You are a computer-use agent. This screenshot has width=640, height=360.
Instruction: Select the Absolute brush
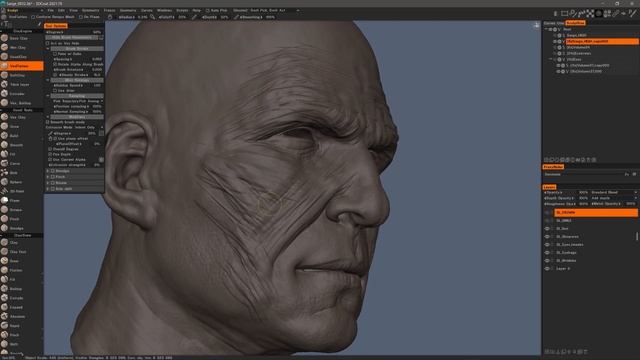[x=17, y=316]
